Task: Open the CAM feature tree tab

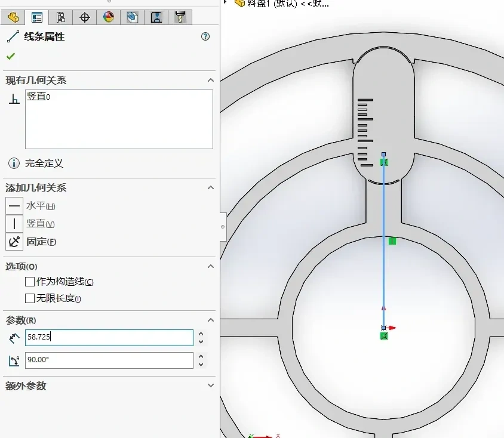Action: (x=156, y=17)
